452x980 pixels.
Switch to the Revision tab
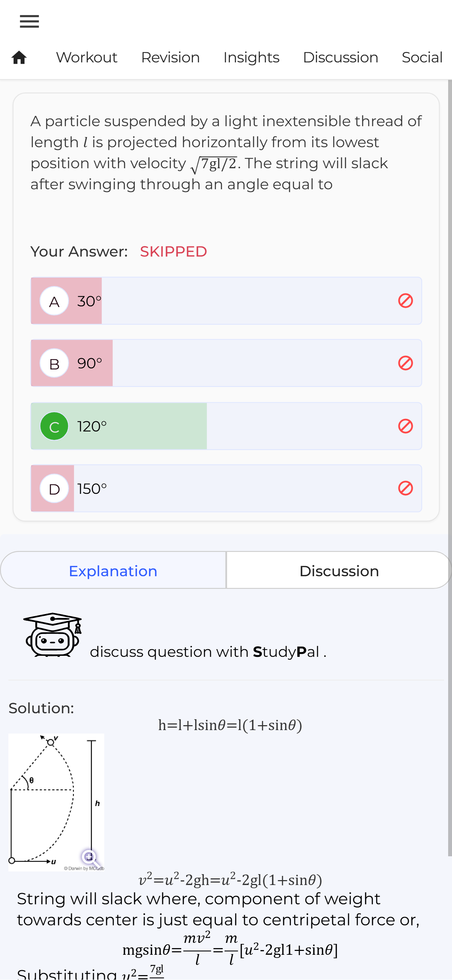[170, 57]
